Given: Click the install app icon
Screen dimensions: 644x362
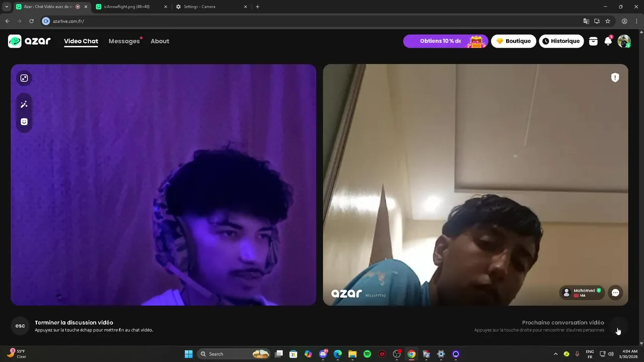Looking at the screenshot, I should 597,21.
